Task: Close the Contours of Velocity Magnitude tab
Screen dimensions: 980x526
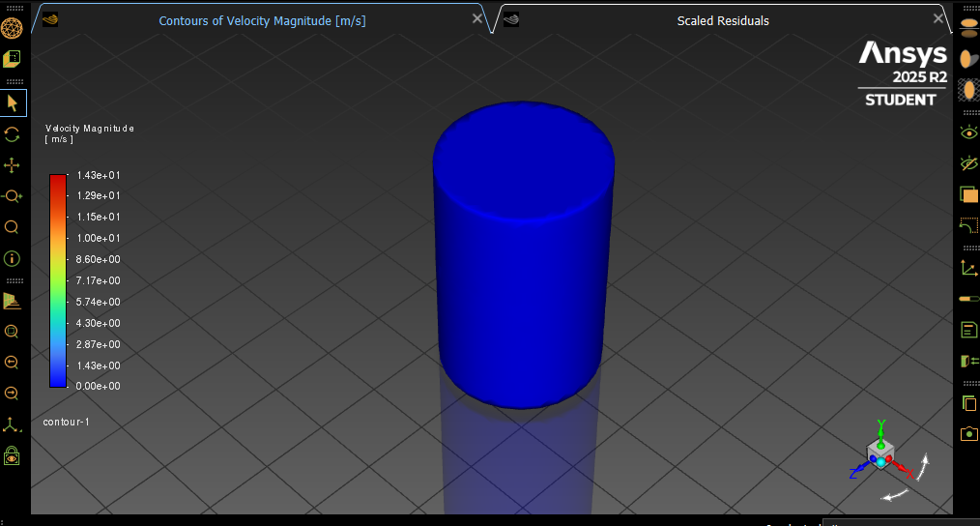Action: tap(476, 18)
